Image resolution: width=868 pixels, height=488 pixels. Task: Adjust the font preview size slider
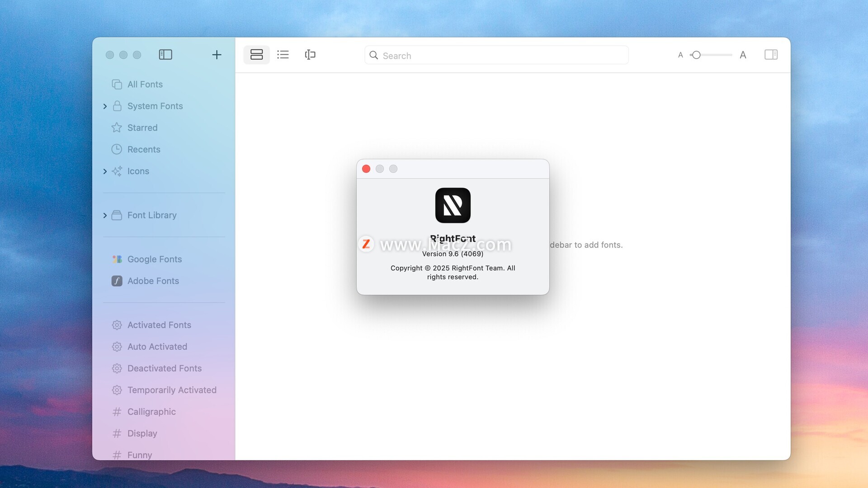pyautogui.click(x=711, y=55)
